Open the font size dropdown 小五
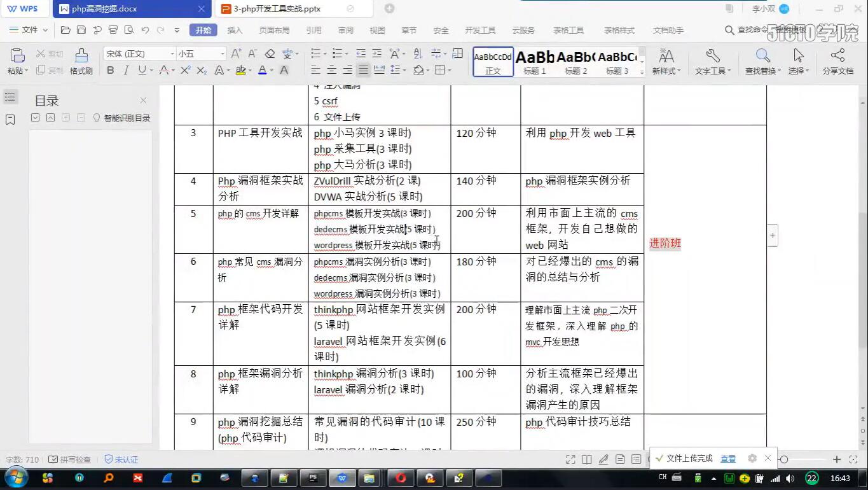 pyautogui.click(x=222, y=54)
